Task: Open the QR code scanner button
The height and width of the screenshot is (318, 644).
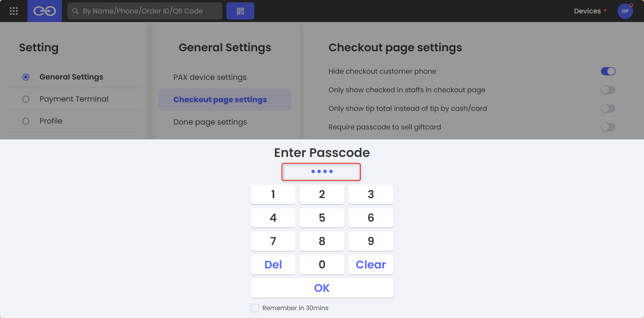Action: (240, 11)
